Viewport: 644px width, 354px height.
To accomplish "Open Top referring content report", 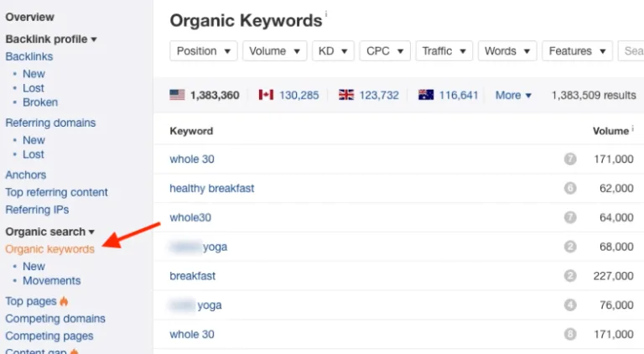I will click(x=56, y=192).
